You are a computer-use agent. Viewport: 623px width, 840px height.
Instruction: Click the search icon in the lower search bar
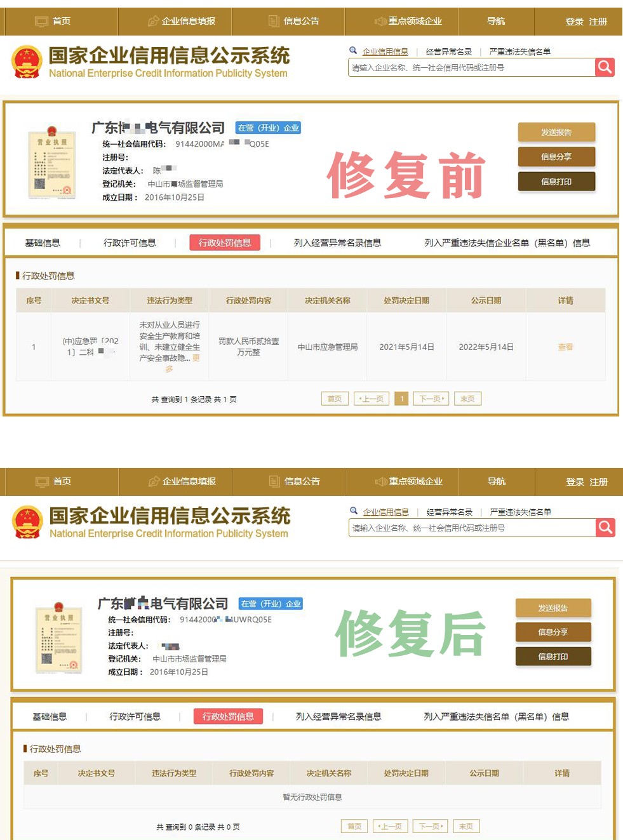pos(605,528)
